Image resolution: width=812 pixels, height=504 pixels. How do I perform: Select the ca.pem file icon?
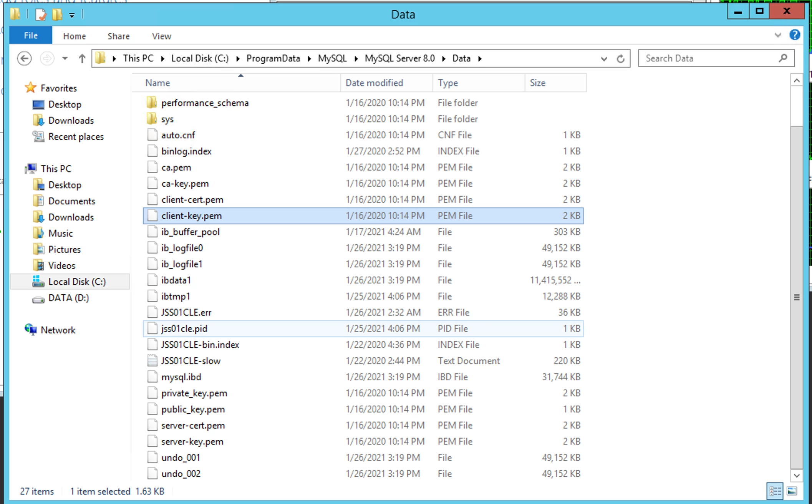[x=152, y=167]
